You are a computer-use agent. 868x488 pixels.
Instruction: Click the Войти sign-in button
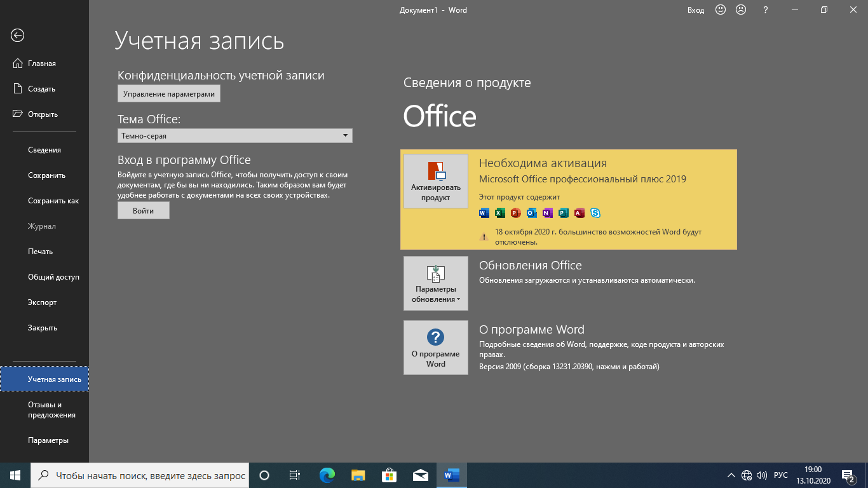tap(144, 211)
